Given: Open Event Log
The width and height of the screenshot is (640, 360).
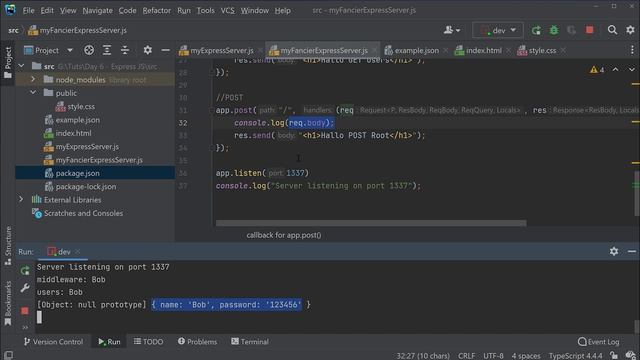Looking at the screenshot, I should tap(599, 342).
